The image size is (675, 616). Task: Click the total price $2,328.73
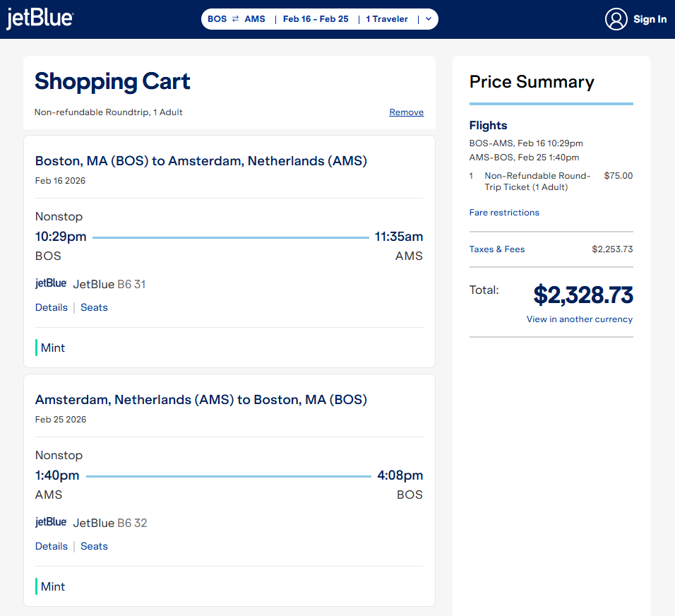[583, 295]
